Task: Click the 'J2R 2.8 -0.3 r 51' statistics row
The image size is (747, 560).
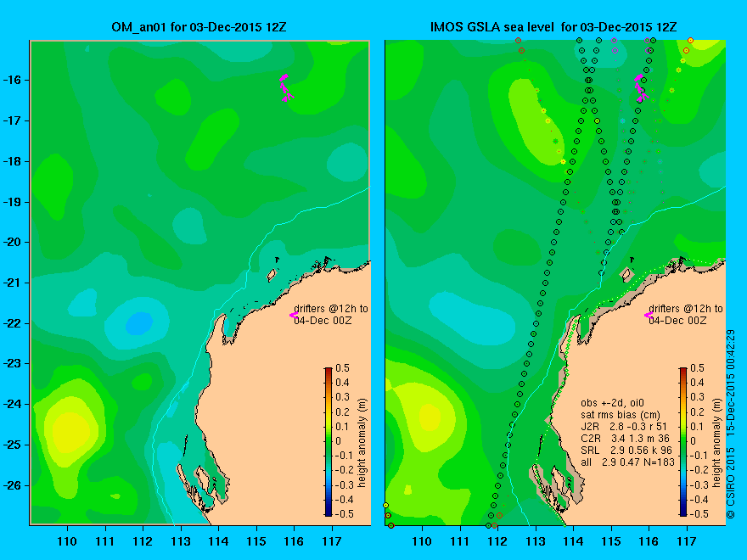Action: pos(624,426)
